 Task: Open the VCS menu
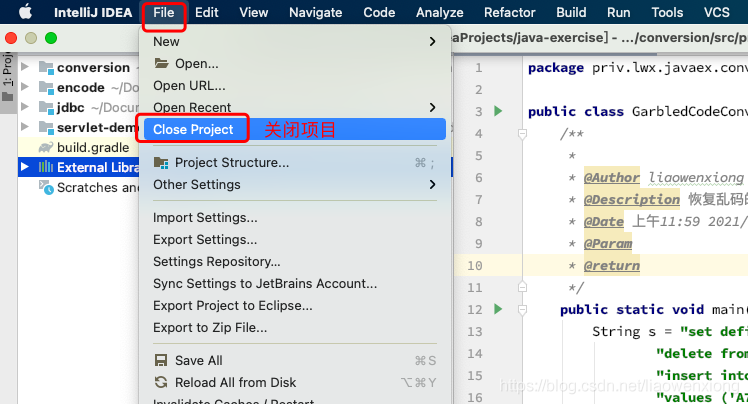(717, 12)
